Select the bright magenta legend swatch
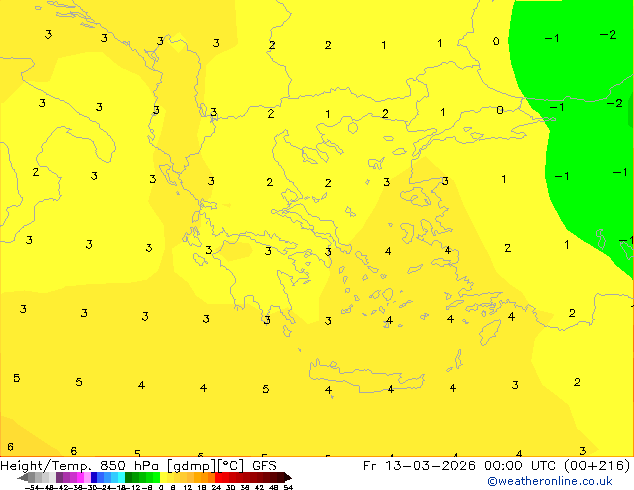634x490 pixels. [80, 477]
